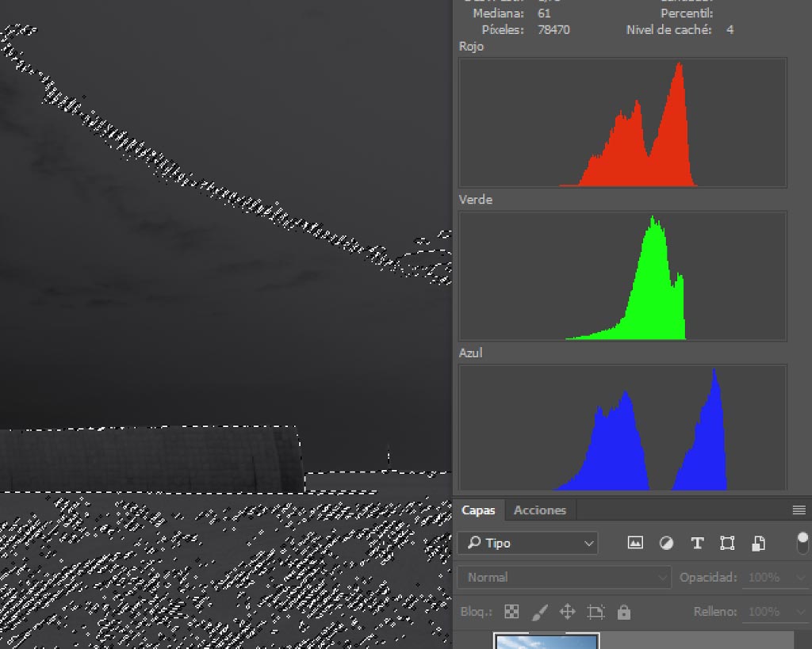
Task: Click the Azul channel label
Action: click(470, 353)
